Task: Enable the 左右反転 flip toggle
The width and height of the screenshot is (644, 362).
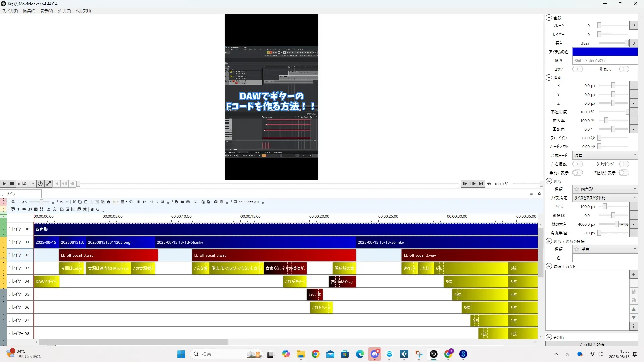Action: (577, 164)
